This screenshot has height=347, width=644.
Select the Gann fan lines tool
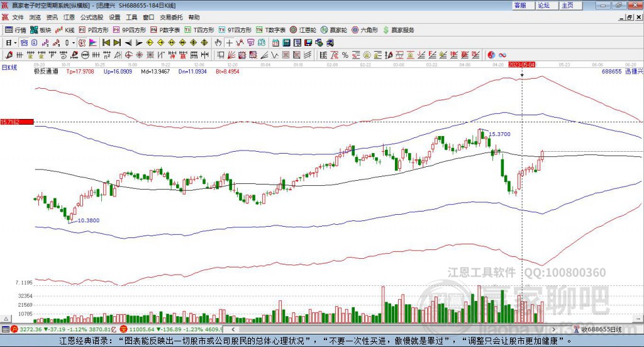coord(231,55)
